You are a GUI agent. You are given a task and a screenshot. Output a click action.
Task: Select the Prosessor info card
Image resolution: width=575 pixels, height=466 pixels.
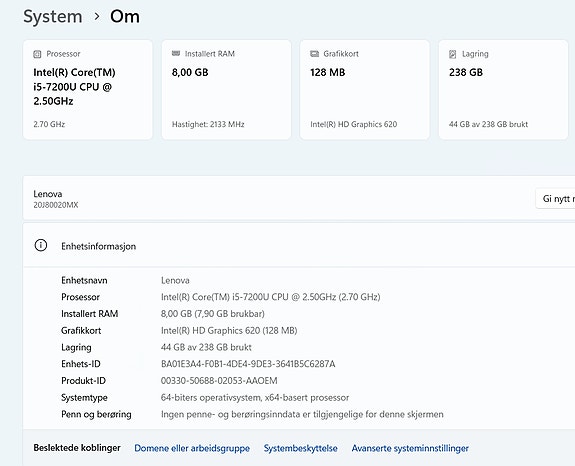88,90
